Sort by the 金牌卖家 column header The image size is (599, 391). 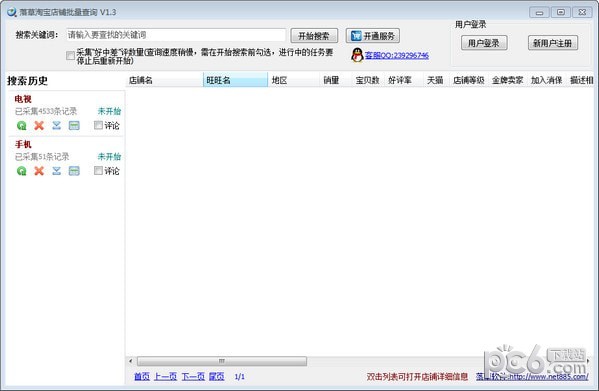(507, 80)
